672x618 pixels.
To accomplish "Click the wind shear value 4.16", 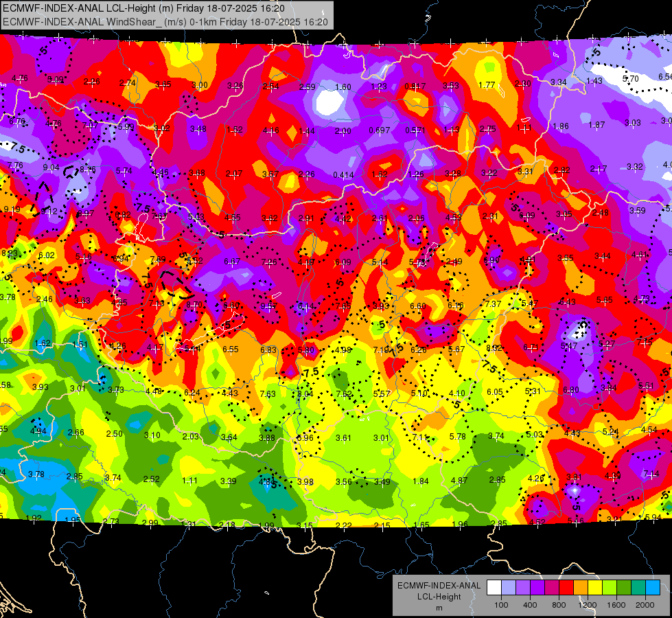I will click(x=271, y=130).
